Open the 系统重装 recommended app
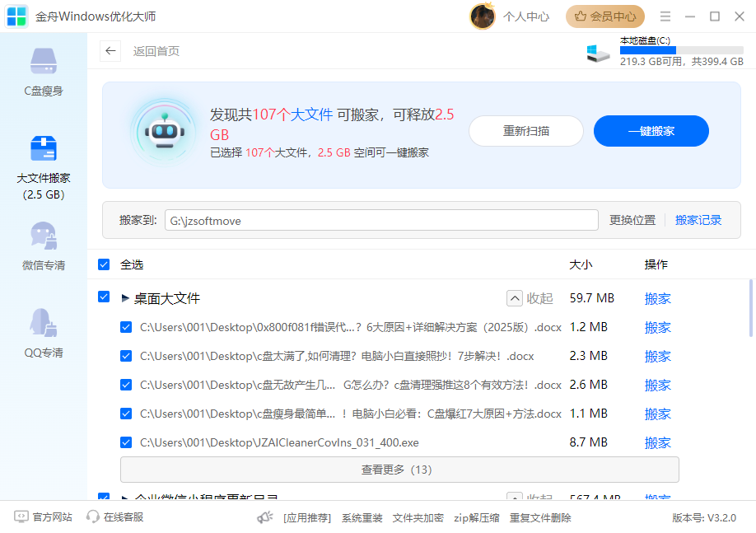The image size is (756, 533). click(x=362, y=518)
